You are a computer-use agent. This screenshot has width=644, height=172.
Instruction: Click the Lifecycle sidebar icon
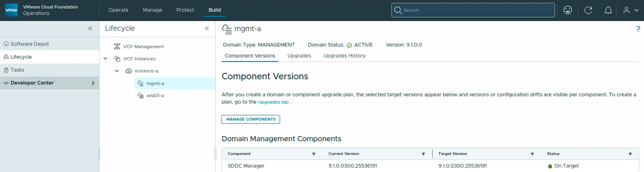point(6,57)
